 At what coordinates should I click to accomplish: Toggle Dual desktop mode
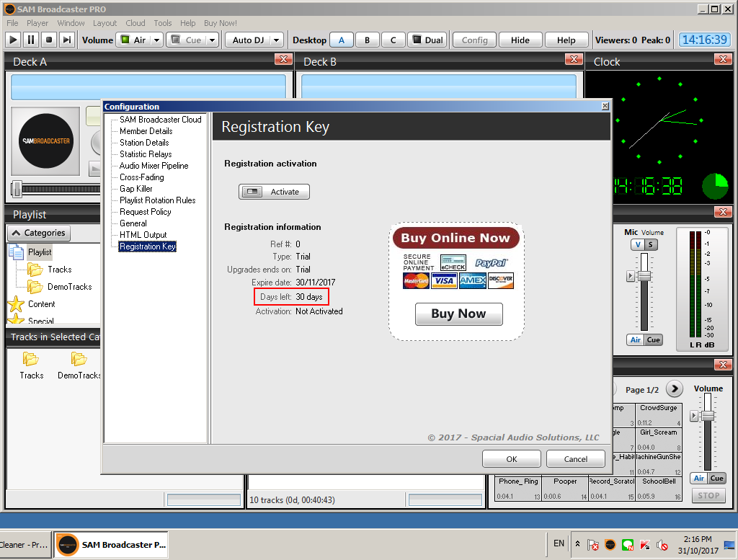pos(428,40)
